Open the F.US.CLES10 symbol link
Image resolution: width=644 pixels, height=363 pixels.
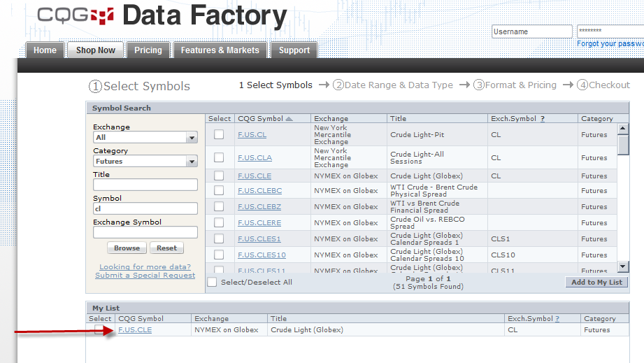[x=262, y=255]
